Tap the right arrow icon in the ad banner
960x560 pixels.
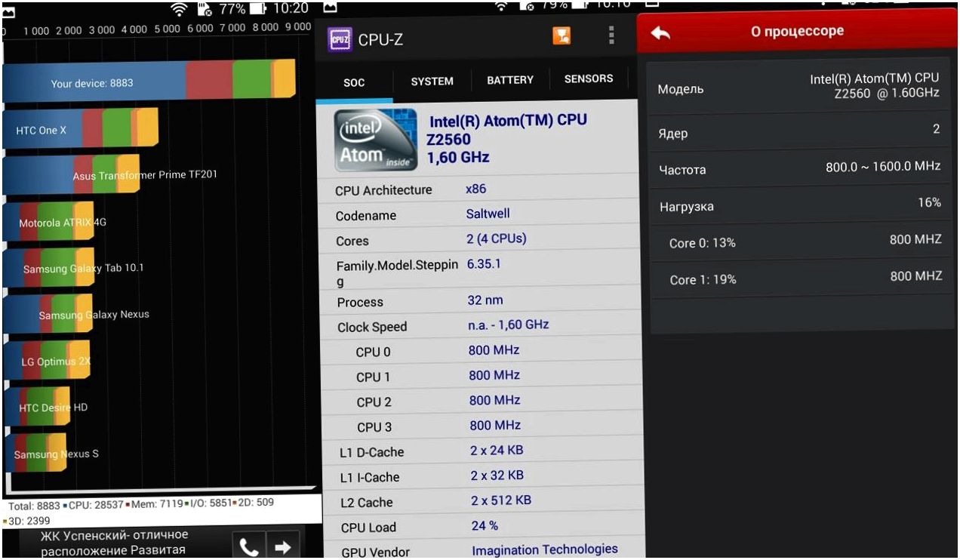(283, 547)
